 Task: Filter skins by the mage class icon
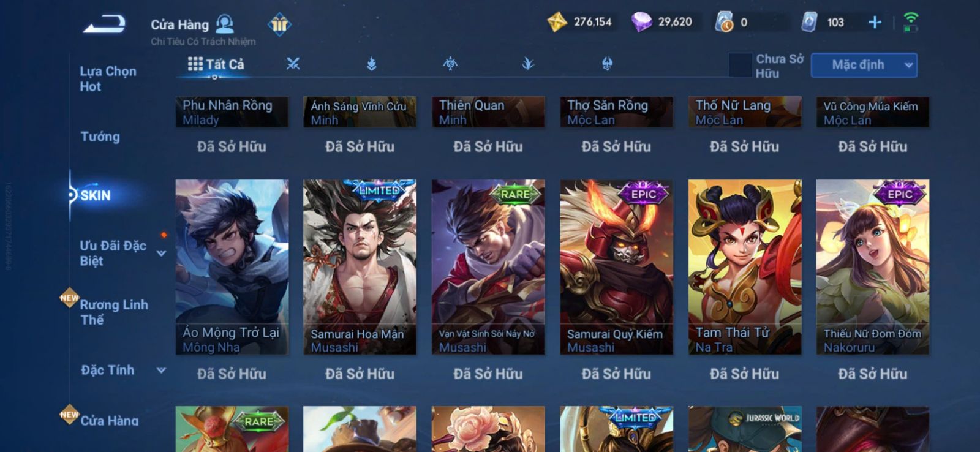[372, 64]
